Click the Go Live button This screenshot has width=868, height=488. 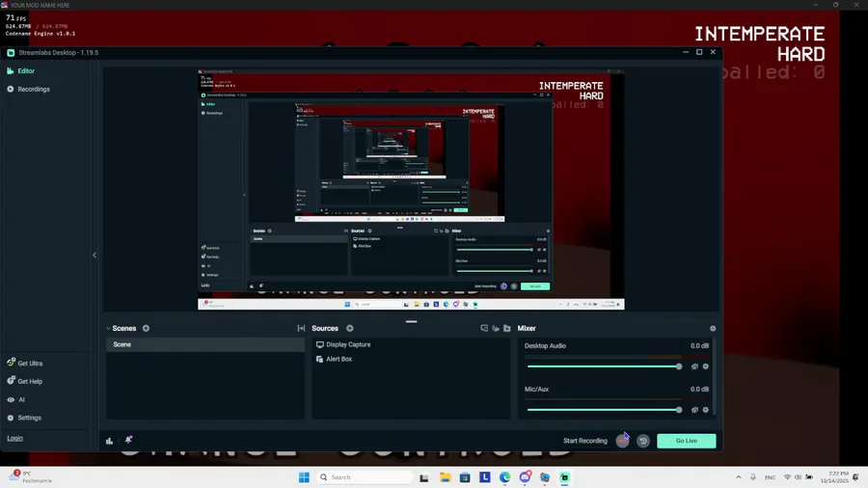point(687,441)
